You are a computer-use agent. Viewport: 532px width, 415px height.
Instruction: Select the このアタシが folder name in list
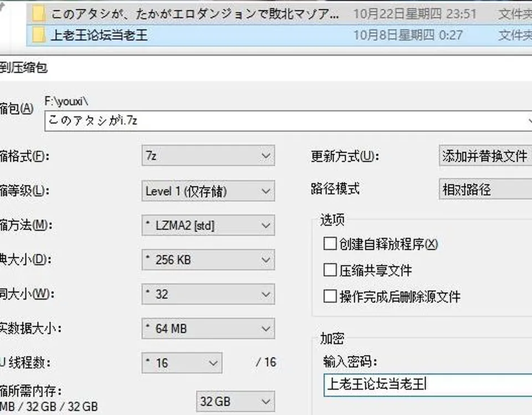click(195, 14)
